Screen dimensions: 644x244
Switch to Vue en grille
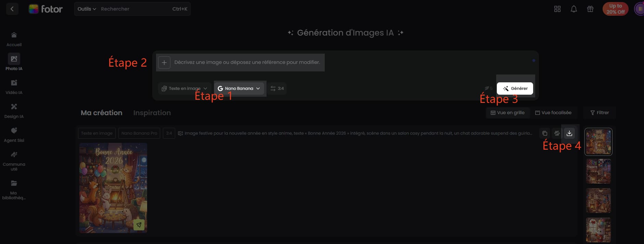507,113
